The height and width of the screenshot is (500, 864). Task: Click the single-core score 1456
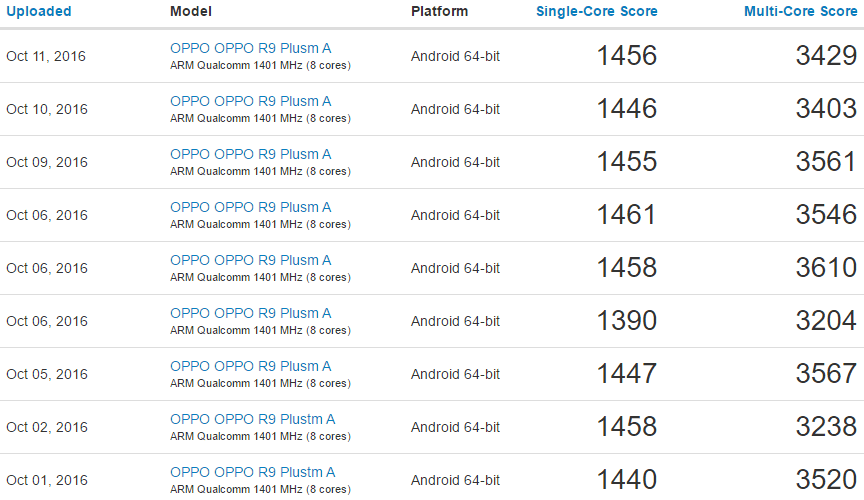tap(627, 56)
